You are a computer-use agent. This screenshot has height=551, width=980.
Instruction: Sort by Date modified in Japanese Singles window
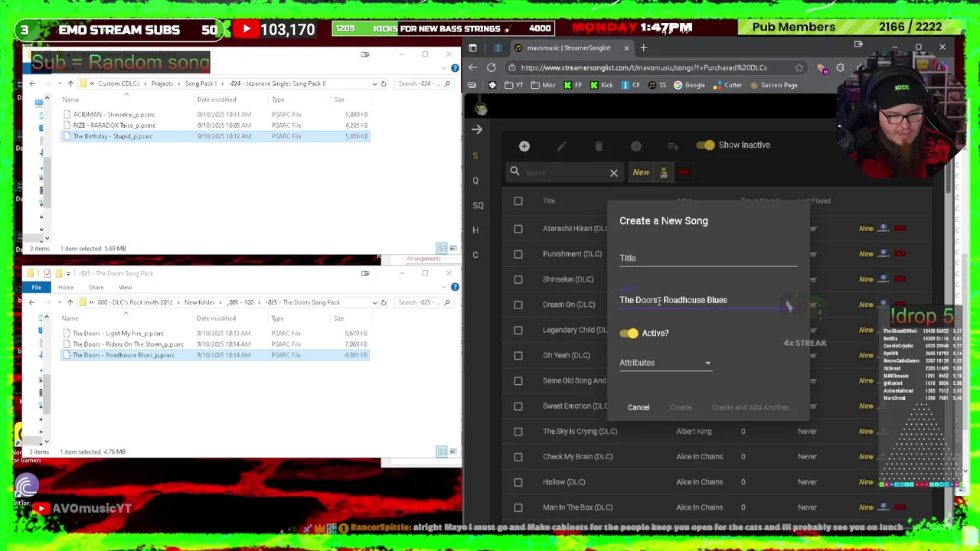coord(217,99)
